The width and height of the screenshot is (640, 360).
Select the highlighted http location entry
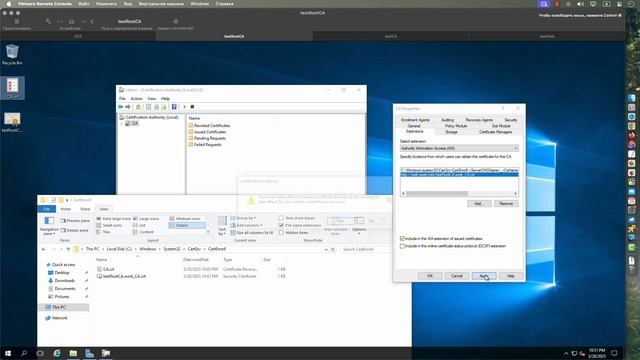click(459, 174)
